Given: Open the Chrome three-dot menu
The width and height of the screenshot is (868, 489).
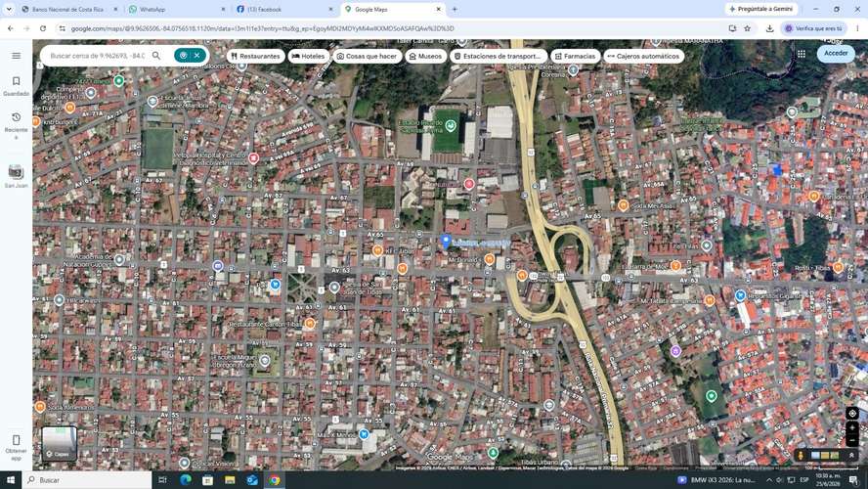Looking at the screenshot, I should click(x=857, y=28).
